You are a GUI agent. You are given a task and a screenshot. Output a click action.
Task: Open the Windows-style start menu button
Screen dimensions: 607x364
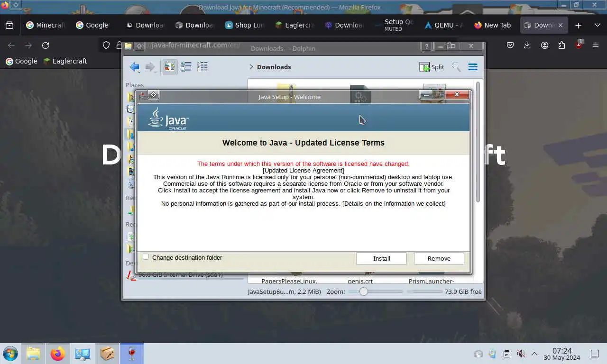10,354
